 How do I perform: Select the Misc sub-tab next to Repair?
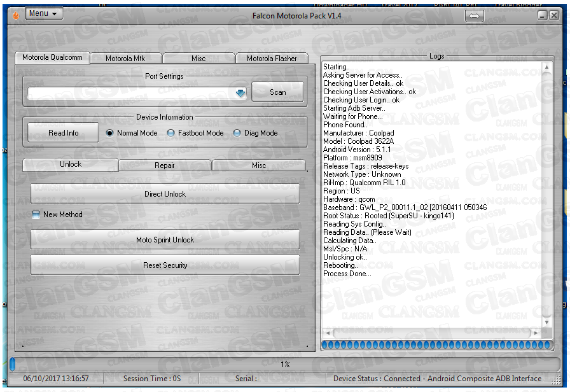[x=259, y=165]
